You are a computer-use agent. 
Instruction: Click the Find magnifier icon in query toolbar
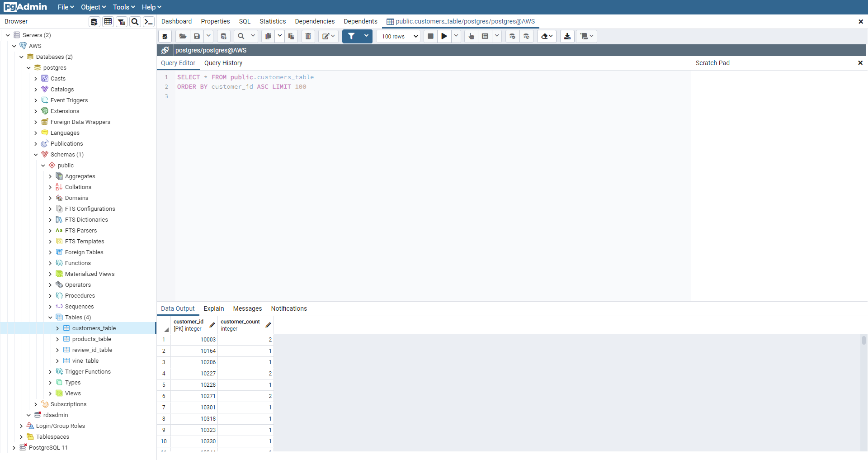point(241,36)
